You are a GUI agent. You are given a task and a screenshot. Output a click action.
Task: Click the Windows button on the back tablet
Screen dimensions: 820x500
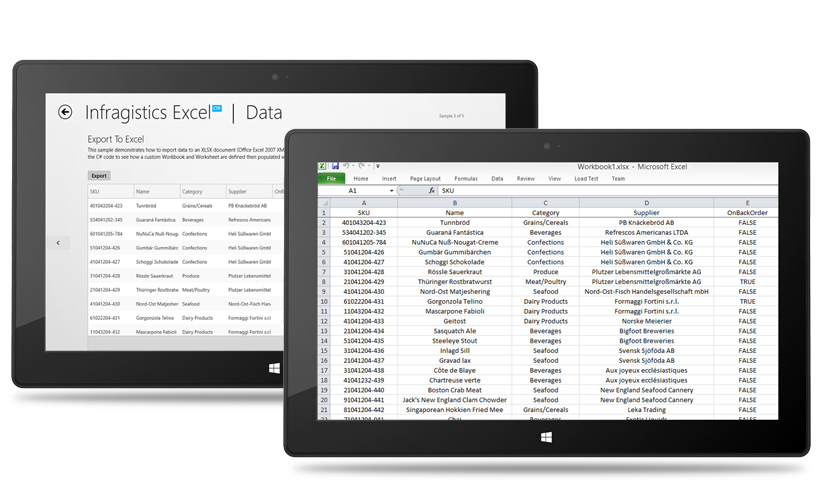[274, 369]
